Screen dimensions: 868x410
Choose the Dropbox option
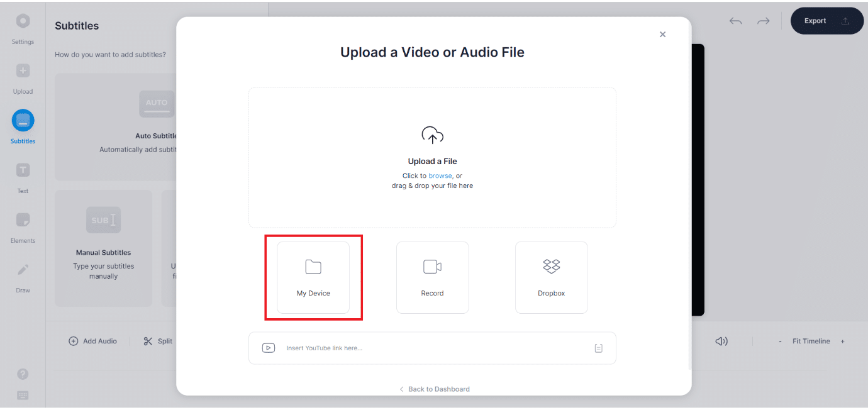551,277
